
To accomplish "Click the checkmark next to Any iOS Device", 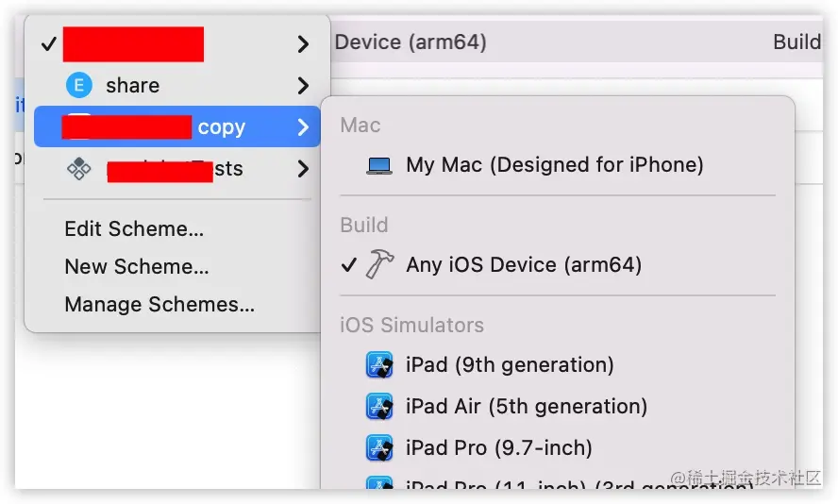I will (x=349, y=264).
